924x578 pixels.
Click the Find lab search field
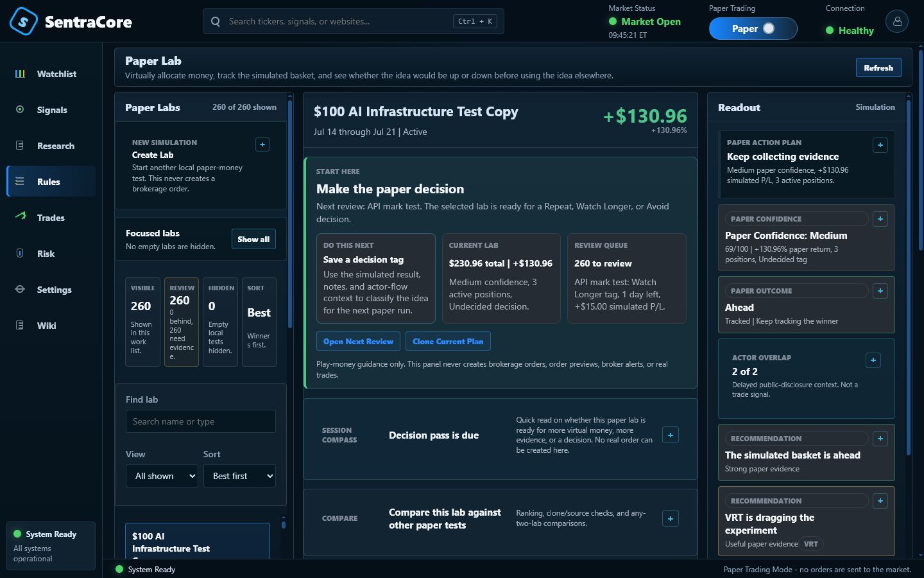(x=201, y=421)
